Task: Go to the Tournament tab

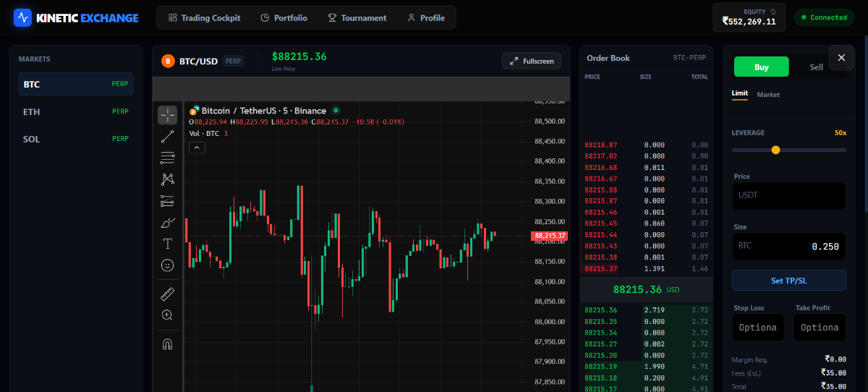Action: click(357, 18)
